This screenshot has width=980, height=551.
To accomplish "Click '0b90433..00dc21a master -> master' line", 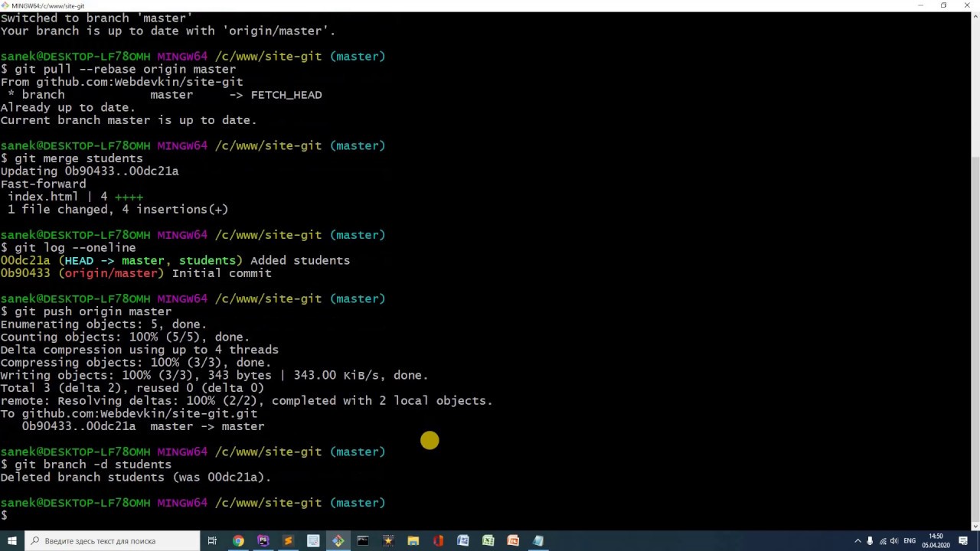I will click(143, 426).
